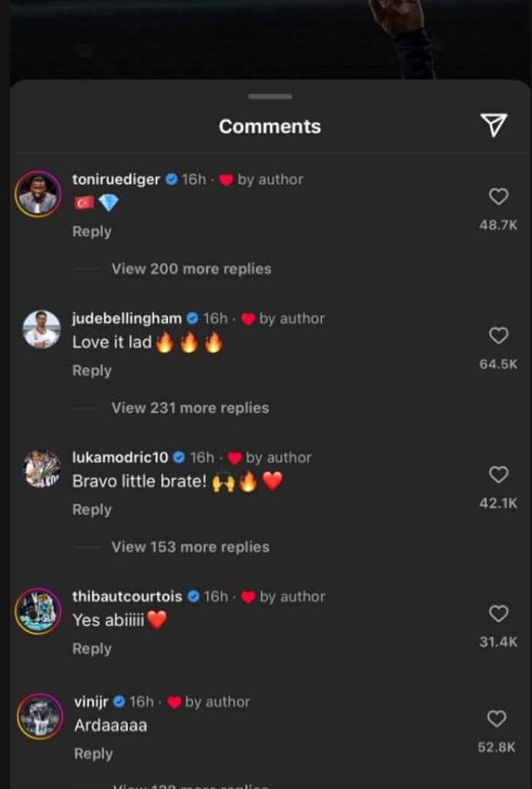Like thibautcourtois's 'Yes abiiiii' comment
Screen dimensions: 532x789
pyautogui.click(x=499, y=613)
